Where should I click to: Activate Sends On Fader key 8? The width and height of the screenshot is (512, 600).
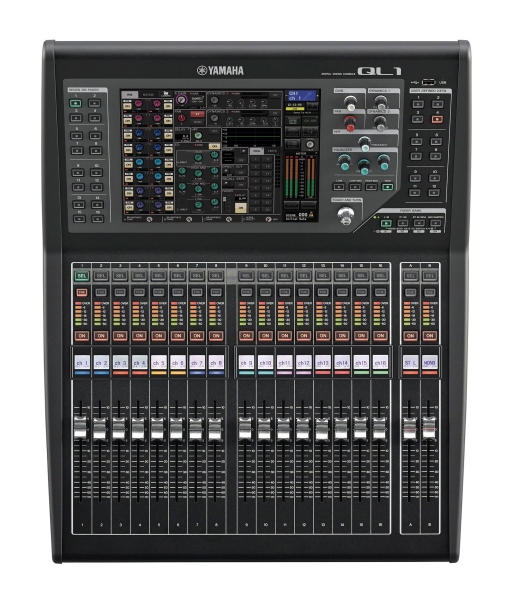(95, 150)
